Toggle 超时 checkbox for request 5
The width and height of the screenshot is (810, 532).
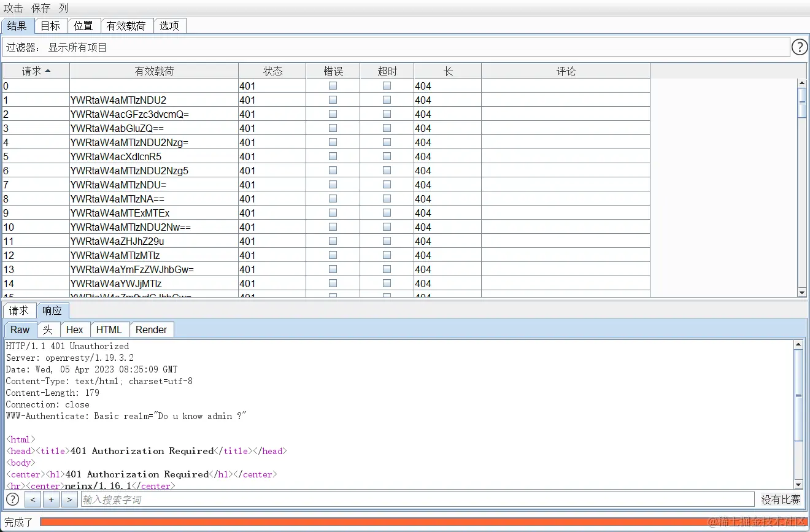pos(387,156)
